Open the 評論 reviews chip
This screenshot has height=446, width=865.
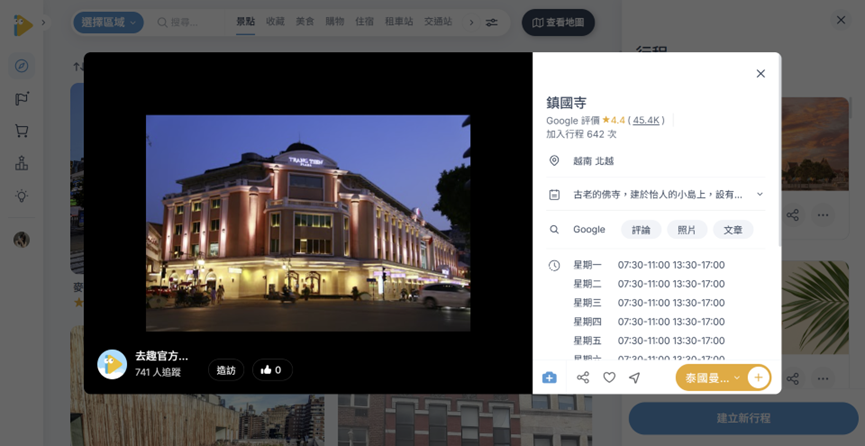pyautogui.click(x=641, y=230)
